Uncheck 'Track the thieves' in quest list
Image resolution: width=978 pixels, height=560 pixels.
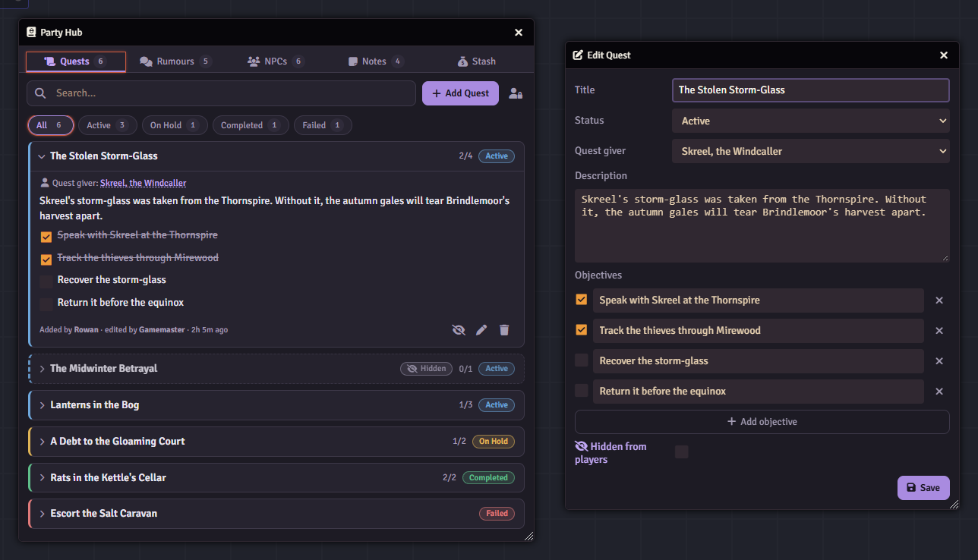(x=46, y=260)
